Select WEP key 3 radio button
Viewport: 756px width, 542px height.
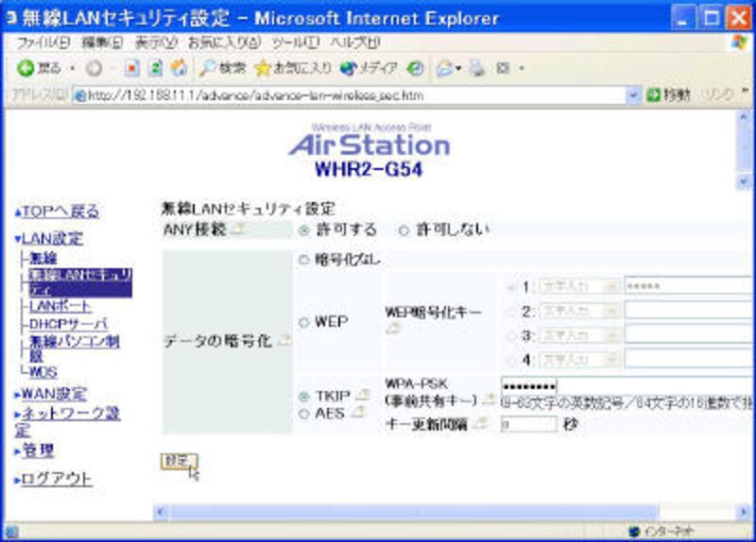pyautogui.click(x=510, y=336)
